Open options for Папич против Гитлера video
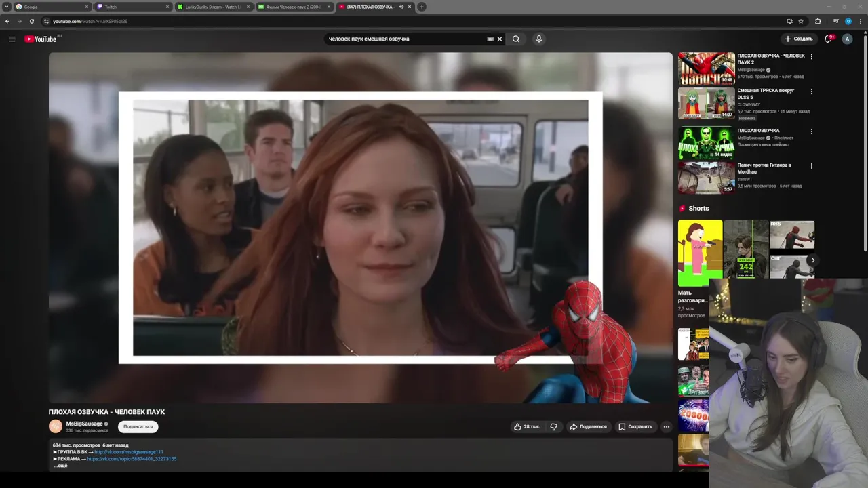Screen dimensions: 868x488 coord(812,165)
